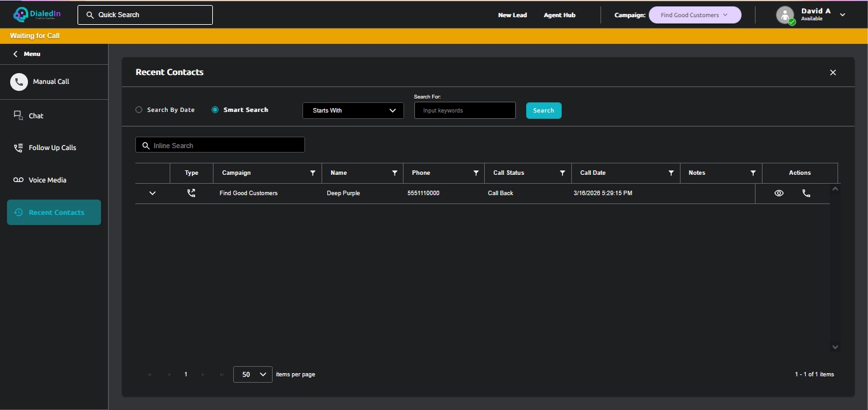Open the Starts With dropdown

[x=353, y=111]
